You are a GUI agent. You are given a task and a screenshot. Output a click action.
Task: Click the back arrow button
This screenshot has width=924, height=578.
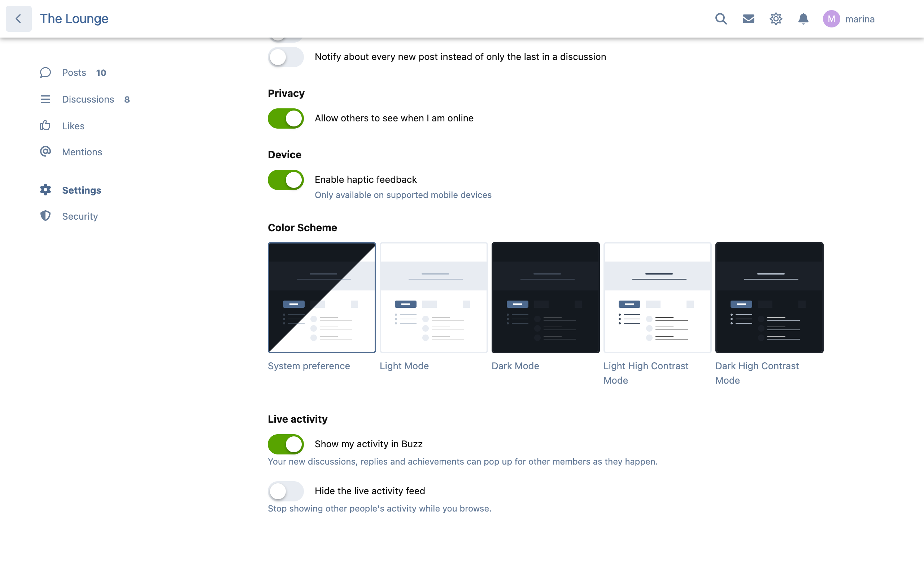coord(18,18)
